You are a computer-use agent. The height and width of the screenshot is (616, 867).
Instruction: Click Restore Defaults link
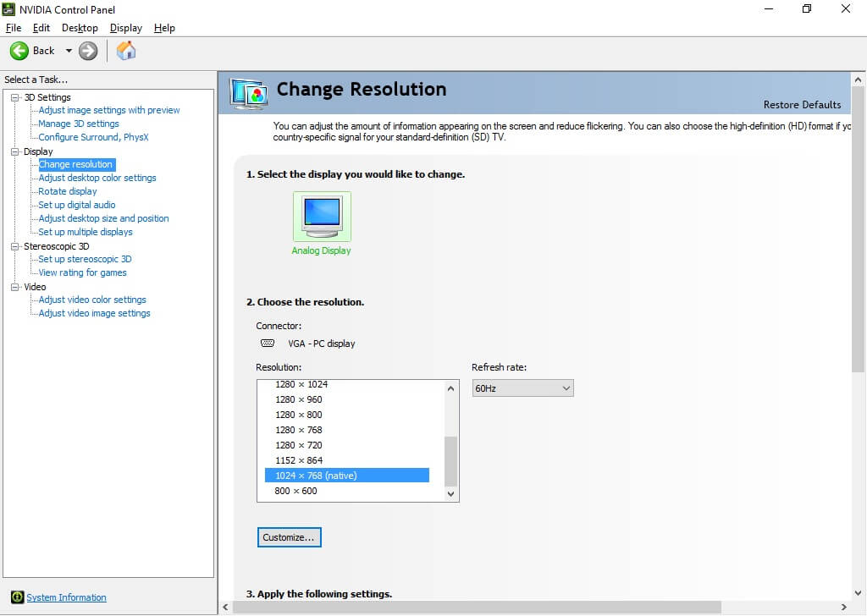click(x=802, y=105)
